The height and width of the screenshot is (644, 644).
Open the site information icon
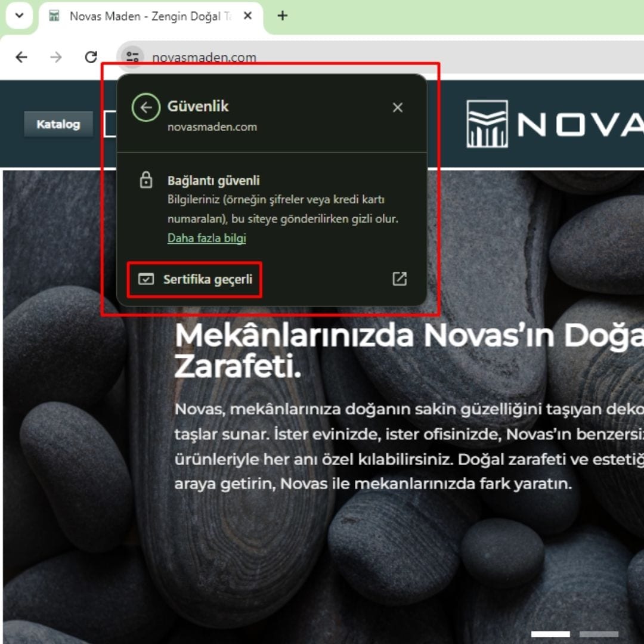click(x=132, y=57)
